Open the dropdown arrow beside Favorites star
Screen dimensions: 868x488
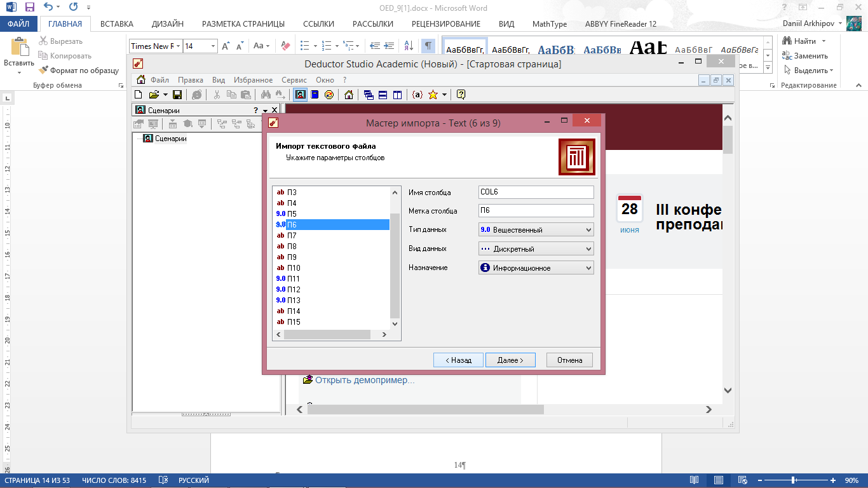[444, 95]
